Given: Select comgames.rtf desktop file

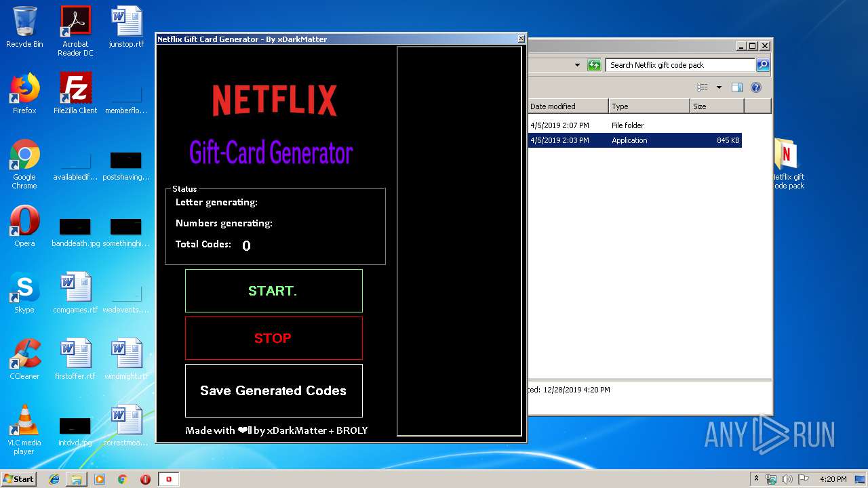Looking at the screenshot, I should [x=75, y=293].
